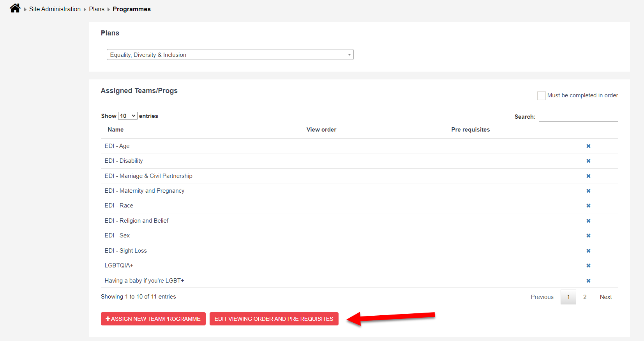Go to the Next page
The image size is (644, 341).
[x=606, y=297]
